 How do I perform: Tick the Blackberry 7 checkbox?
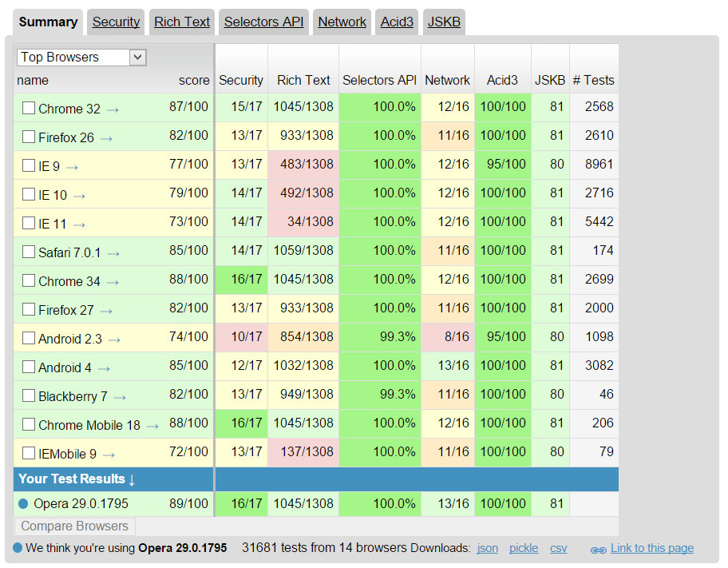pyautogui.click(x=29, y=396)
